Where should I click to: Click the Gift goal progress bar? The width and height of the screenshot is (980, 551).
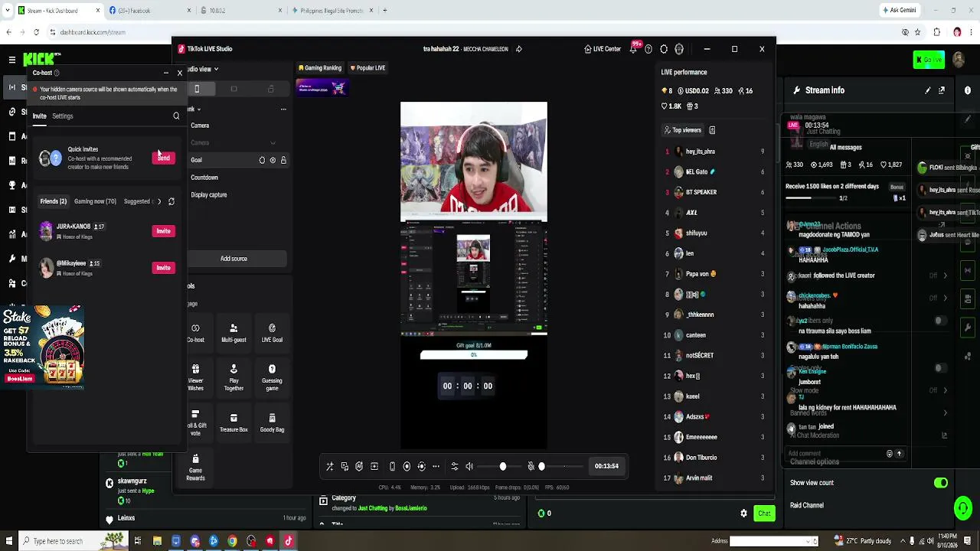tap(474, 355)
